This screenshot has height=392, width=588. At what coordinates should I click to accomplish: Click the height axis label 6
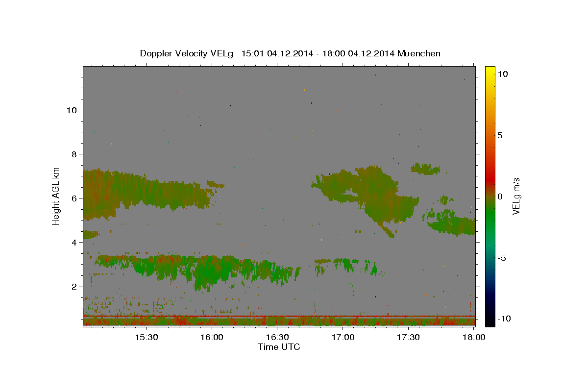tap(74, 198)
